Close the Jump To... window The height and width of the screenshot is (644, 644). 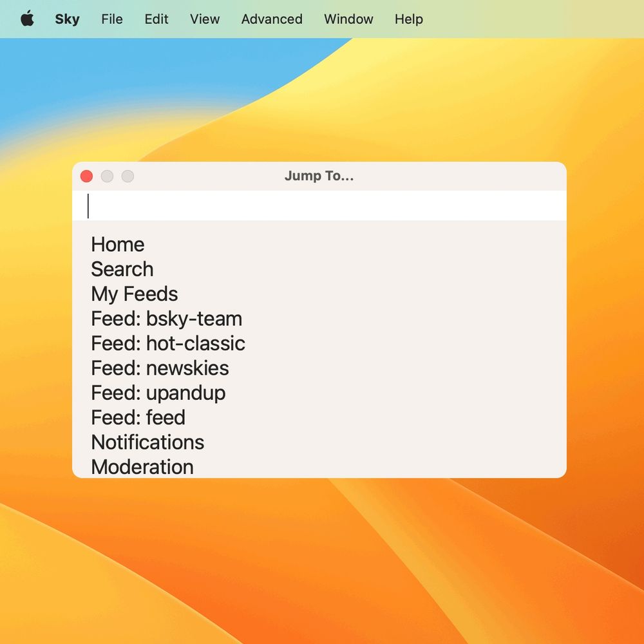[x=87, y=176]
